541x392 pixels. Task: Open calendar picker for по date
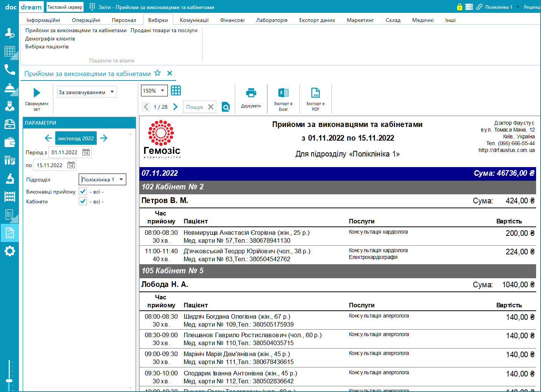point(71,165)
